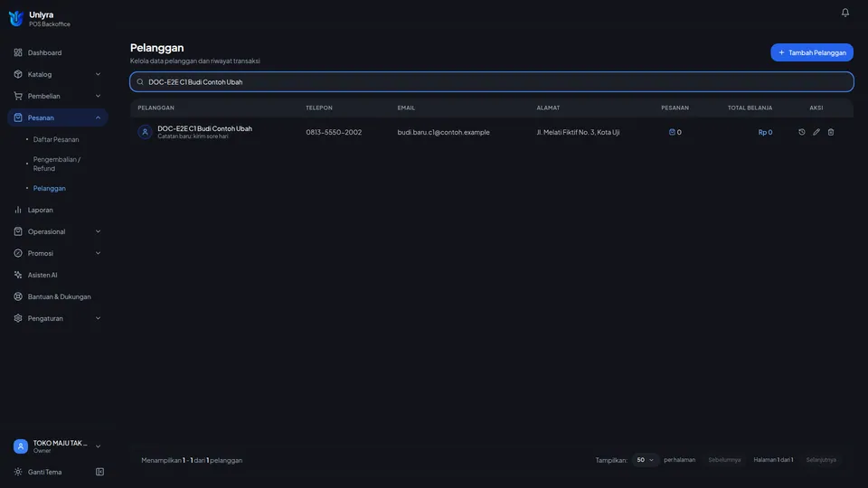Image resolution: width=868 pixels, height=488 pixels.
Task: Expand the Pengaturan menu chevron
Action: tap(98, 318)
